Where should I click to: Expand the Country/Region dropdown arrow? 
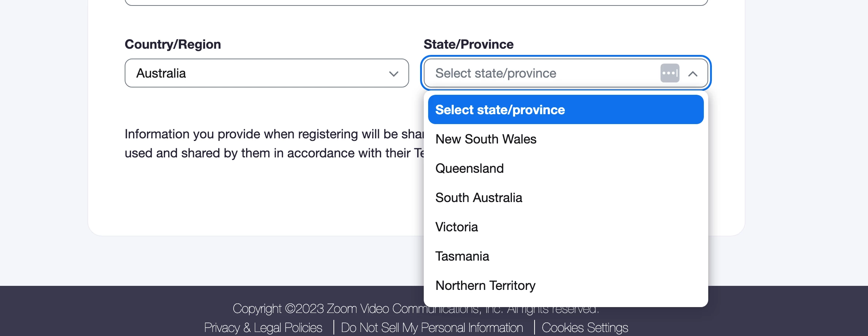point(393,74)
